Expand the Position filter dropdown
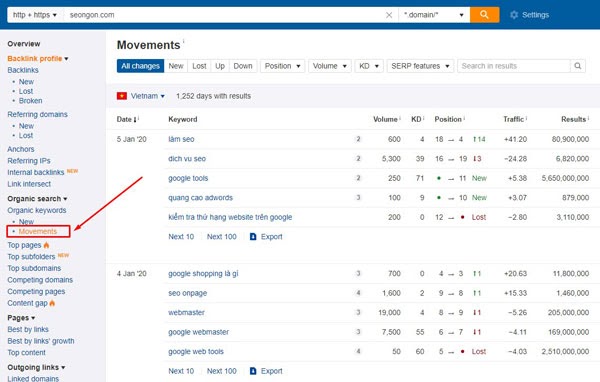Viewport: 600px width, 382px height. 282,66
